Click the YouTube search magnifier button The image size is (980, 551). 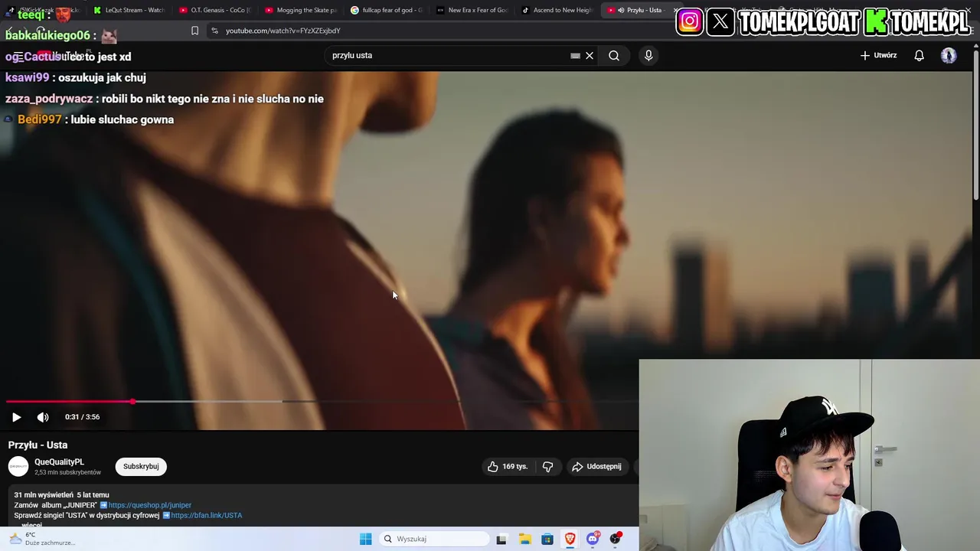point(614,55)
